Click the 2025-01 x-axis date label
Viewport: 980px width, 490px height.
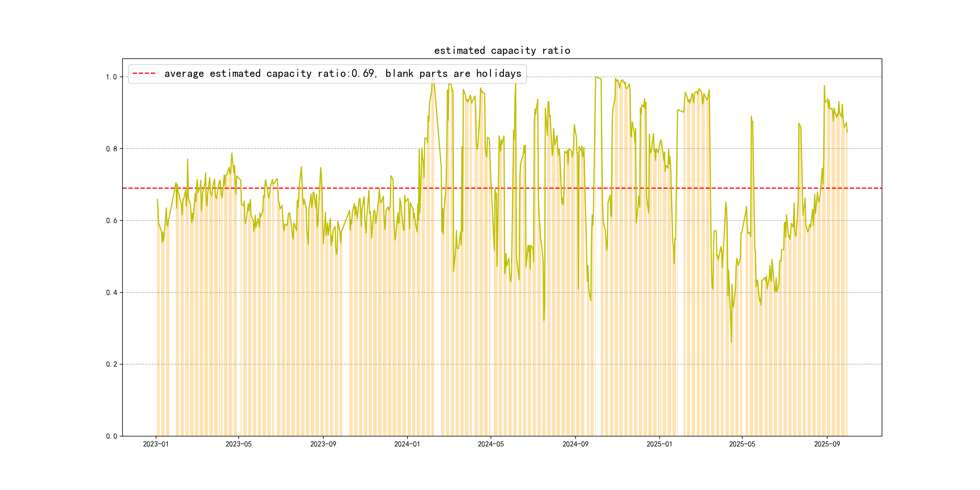[659, 444]
